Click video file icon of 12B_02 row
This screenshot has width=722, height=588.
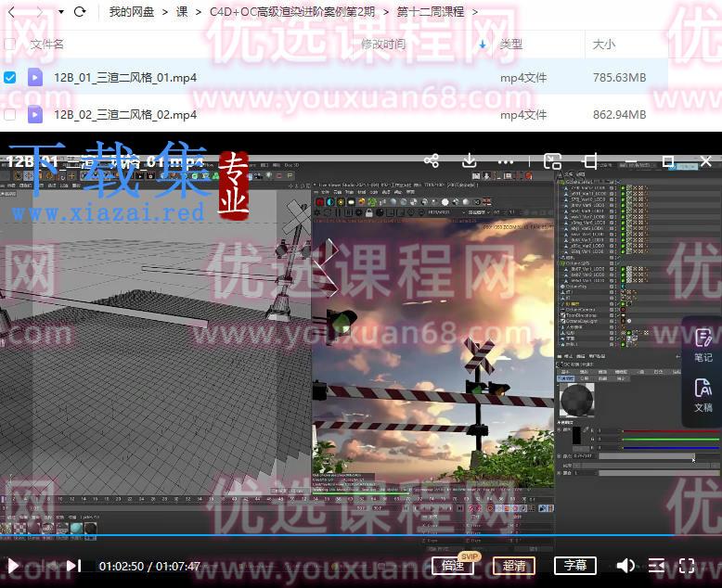pos(35,114)
